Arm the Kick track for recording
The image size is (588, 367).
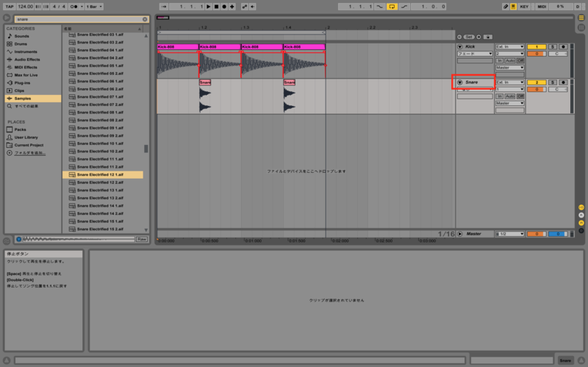(563, 46)
